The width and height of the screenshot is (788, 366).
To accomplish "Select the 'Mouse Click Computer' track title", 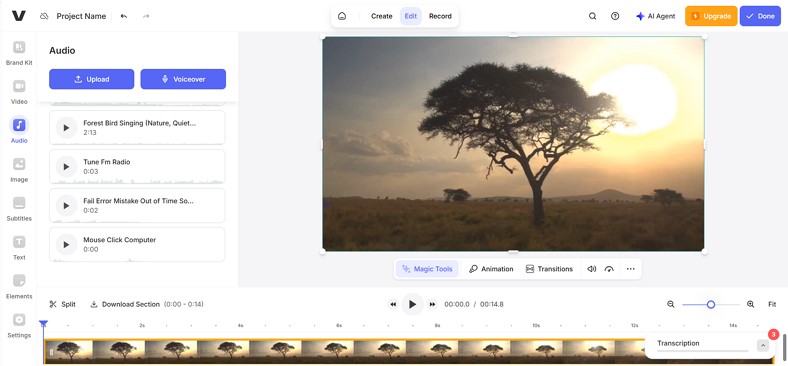I will [120, 240].
